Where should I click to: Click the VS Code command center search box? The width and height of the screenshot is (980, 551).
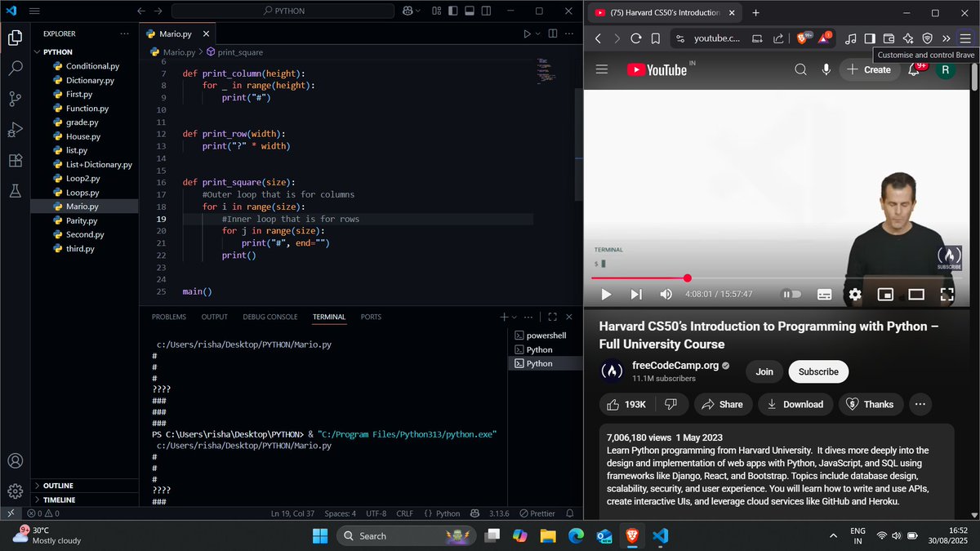tap(284, 11)
